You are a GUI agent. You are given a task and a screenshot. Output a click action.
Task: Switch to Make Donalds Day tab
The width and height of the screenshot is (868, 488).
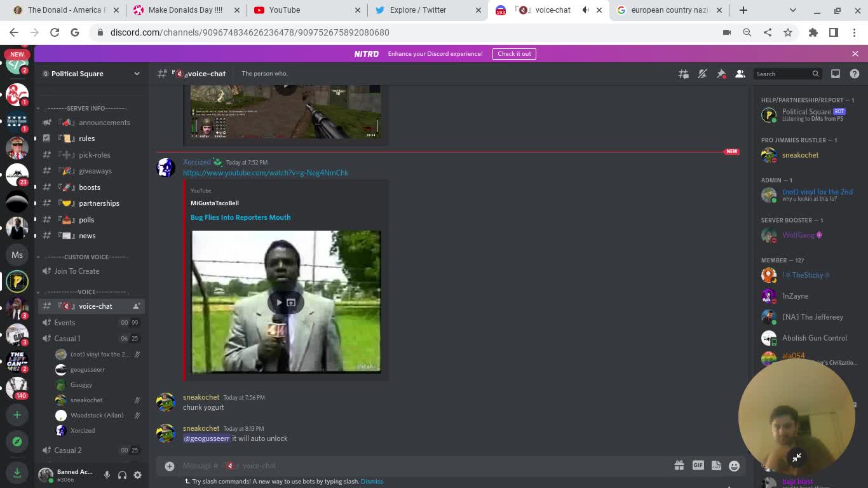pyautogui.click(x=186, y=10)
